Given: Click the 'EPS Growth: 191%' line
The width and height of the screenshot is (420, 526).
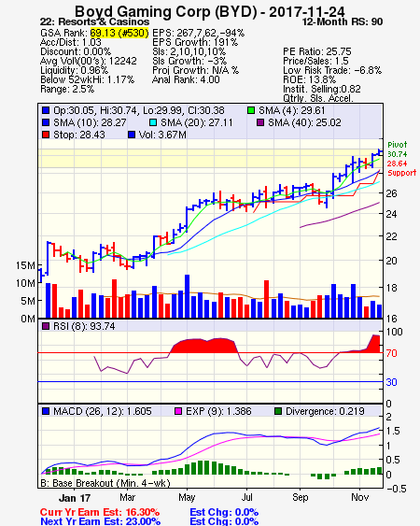Looking at the screenshot, I should [x=195, y=42].
